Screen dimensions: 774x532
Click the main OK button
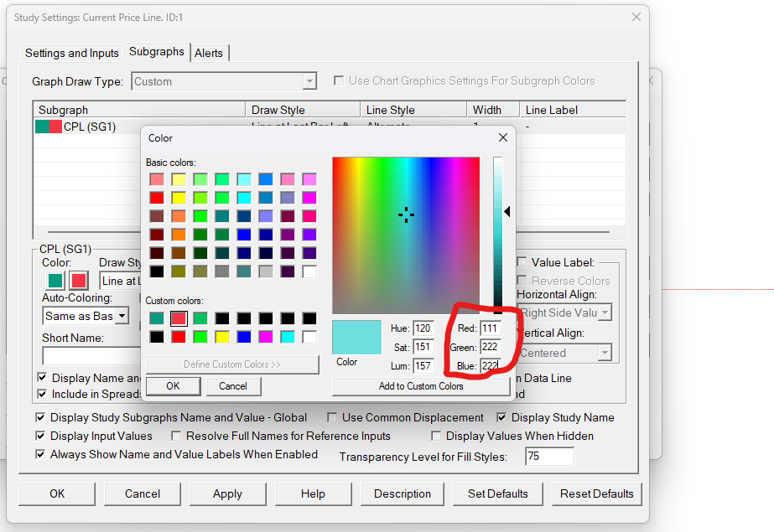[x=57, y=494]
